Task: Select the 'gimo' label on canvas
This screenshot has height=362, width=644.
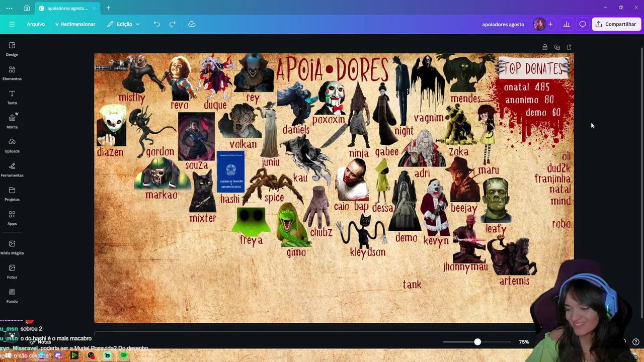Action: pyautogui.click(x=296, y=252)
